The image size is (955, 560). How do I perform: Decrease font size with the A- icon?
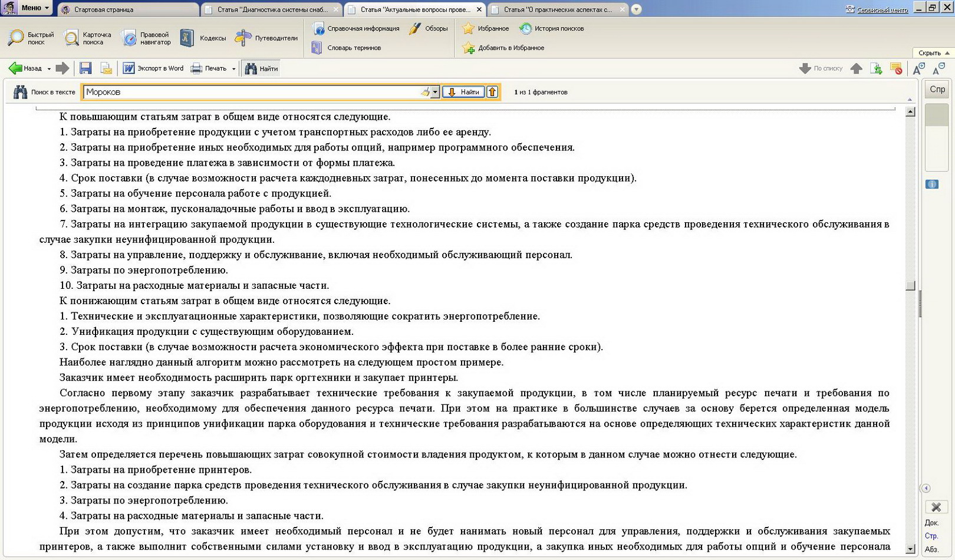938,69
